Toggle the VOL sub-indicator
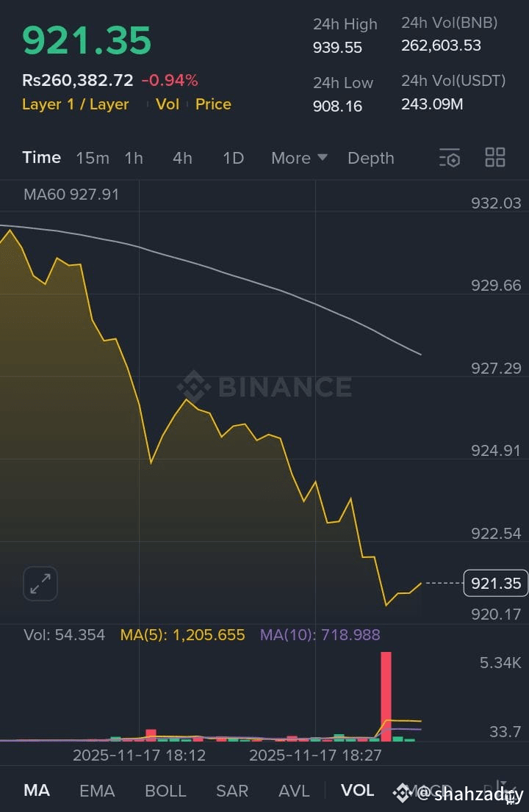Viewport: 529px width, 812px height. point(358,790)
